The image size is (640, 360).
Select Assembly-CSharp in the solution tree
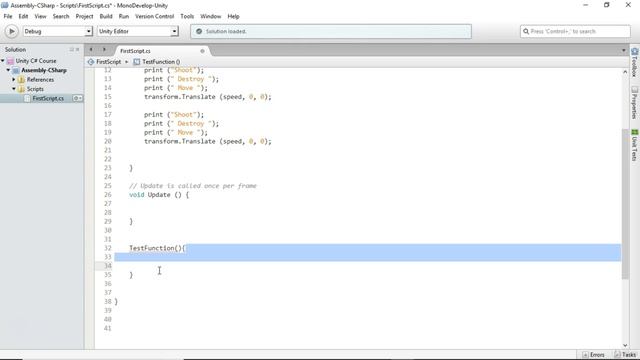pyautogui.click(x=44, y=70)
